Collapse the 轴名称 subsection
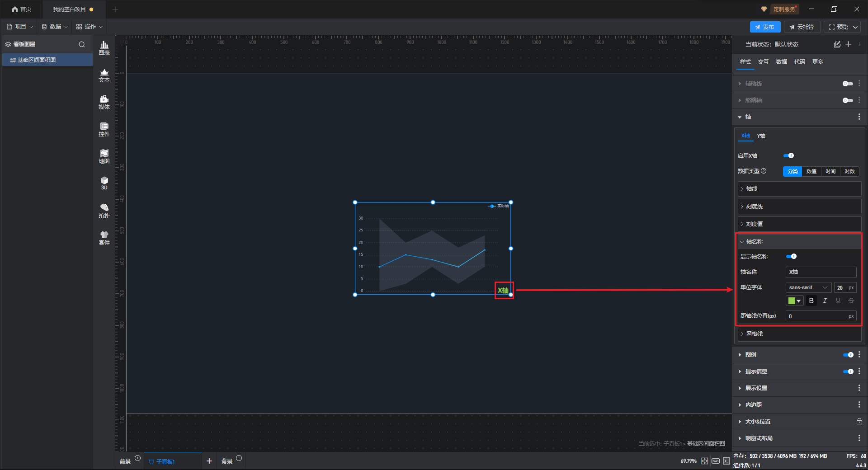The image size is (868, 470). point(800,242)
